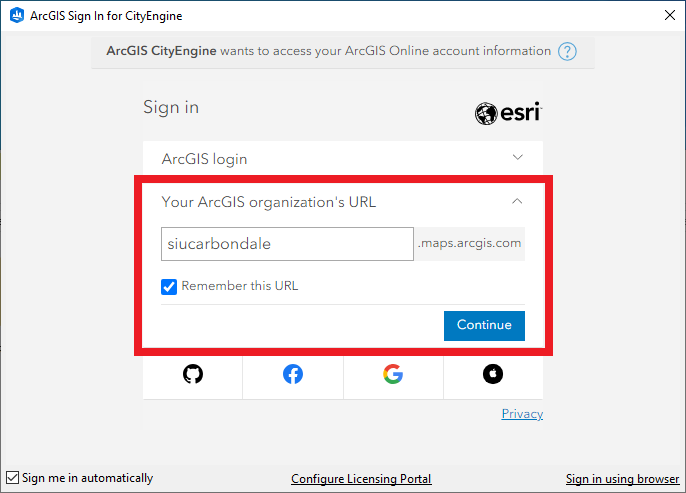Open the Privacy link
This screenshot has height=493, width=686.
coord(522,414)
